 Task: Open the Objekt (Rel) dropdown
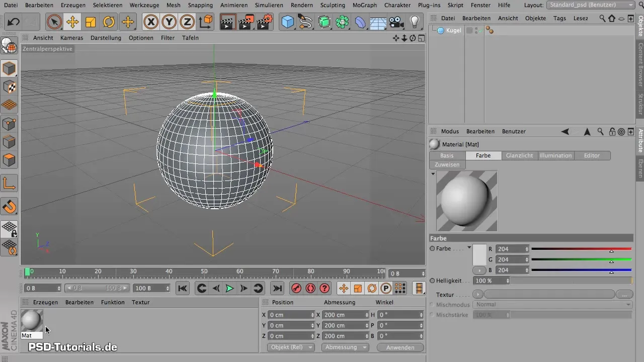coord(292,347)
